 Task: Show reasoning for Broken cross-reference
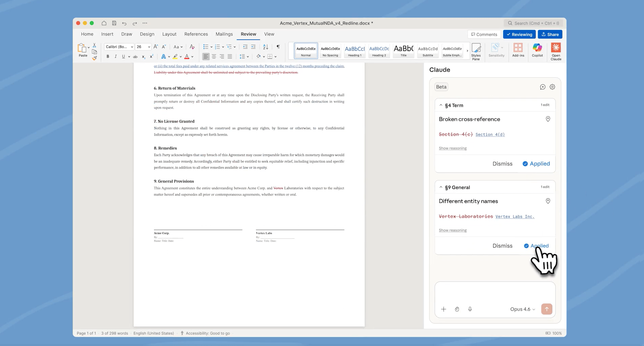(x=453, y=148)
